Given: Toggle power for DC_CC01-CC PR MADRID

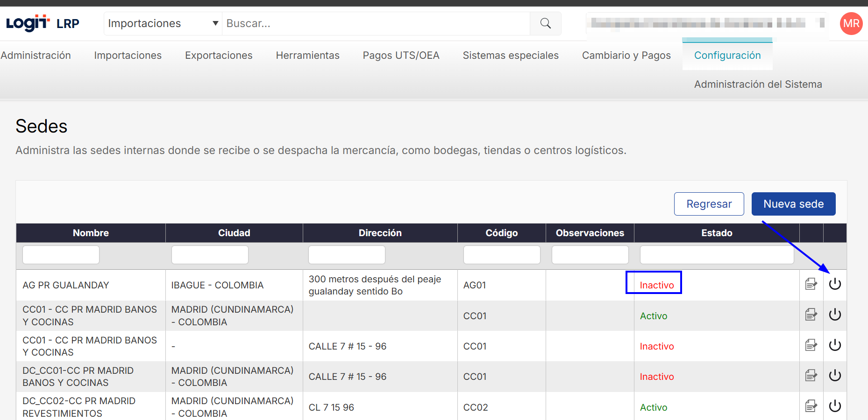Looking at the screenshot, I should click(835, 375).
